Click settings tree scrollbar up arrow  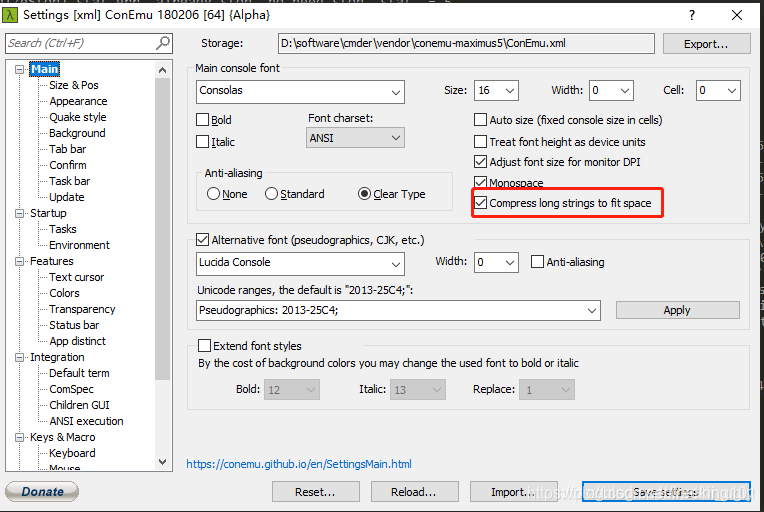(x=163, y=70)
